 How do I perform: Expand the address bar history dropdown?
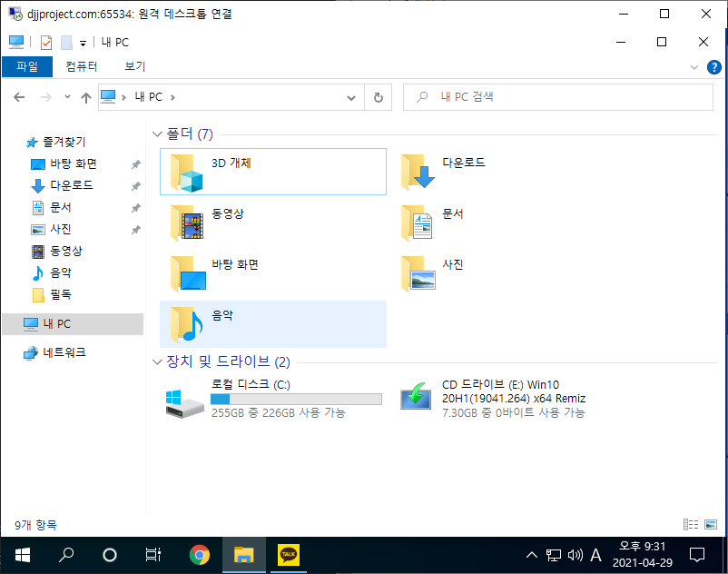pos(351,97)
